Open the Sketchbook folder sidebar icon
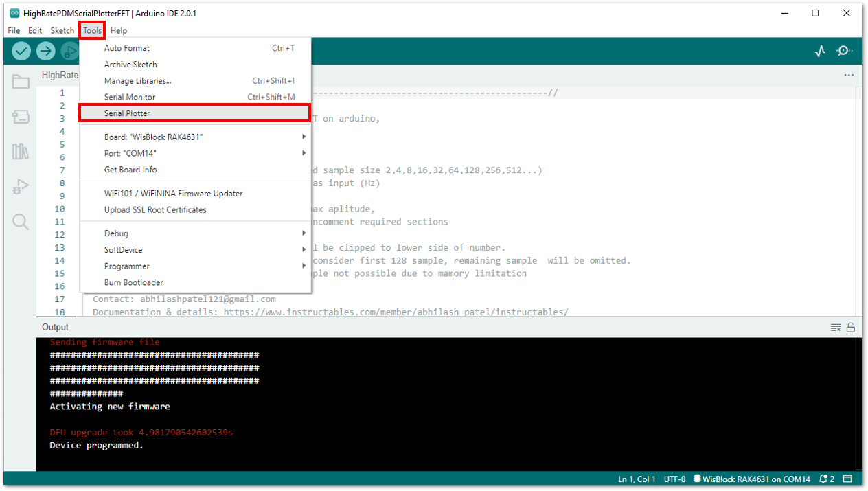This screenshot has height=491, width=868. 21,82
